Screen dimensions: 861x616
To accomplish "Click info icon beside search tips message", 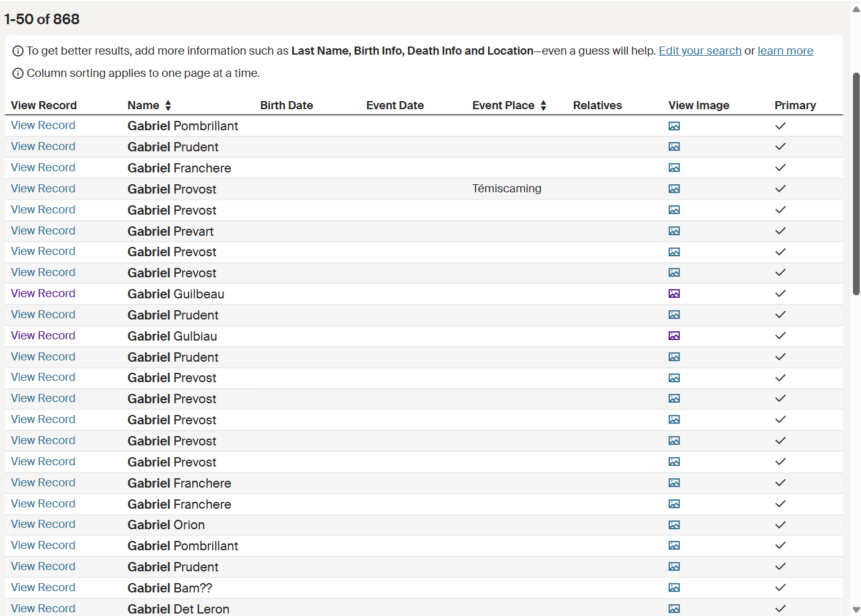I will 17,50.
